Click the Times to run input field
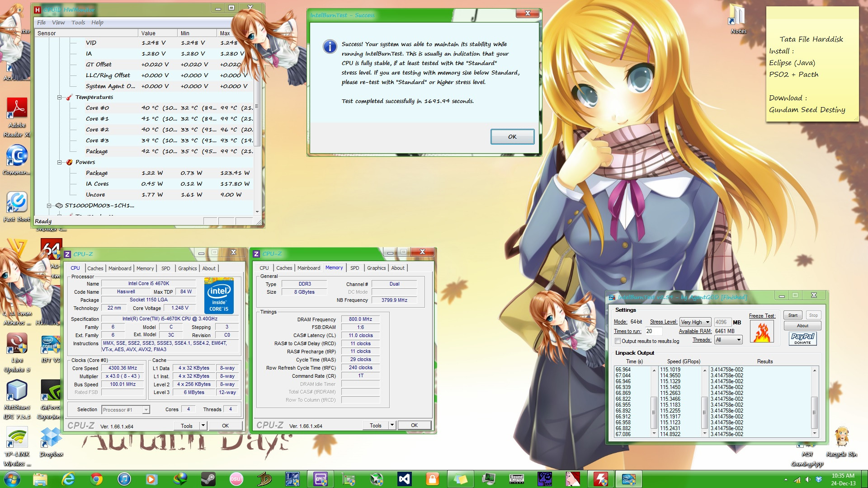868x488 pixels. click(x=653, y=331)
